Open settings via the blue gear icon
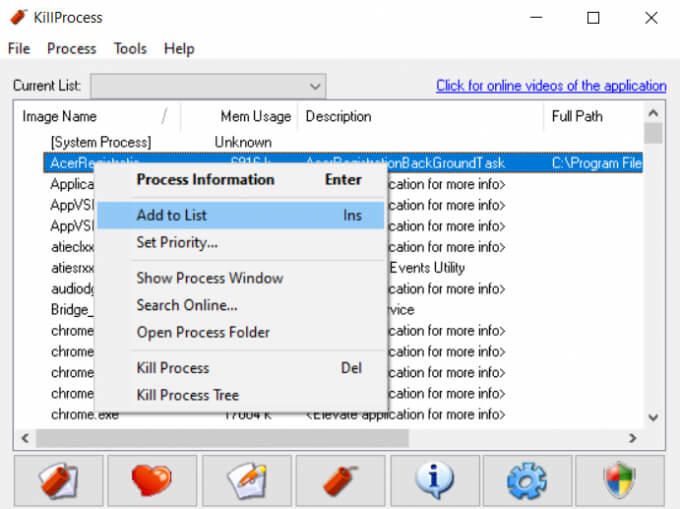Viewport: 680px width, 509px height. 527,480
